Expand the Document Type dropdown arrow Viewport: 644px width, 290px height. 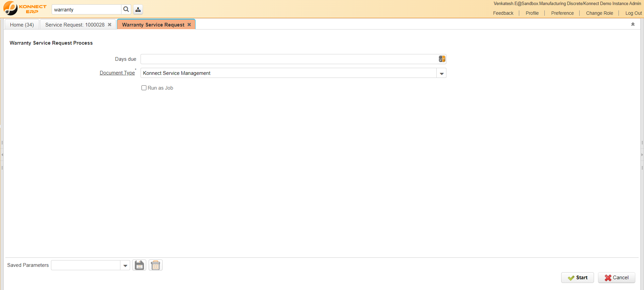click(441, 73)
